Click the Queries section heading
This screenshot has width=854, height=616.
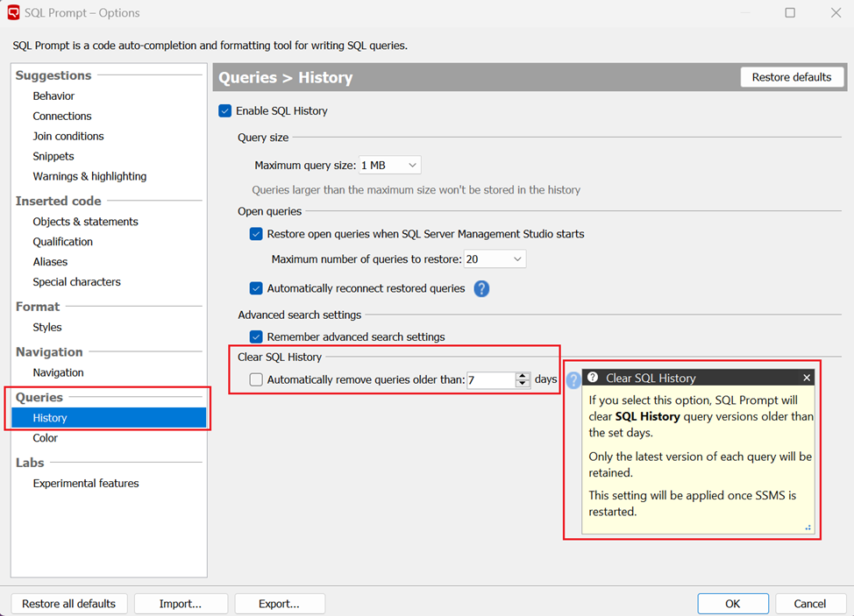(x=39, y=397)
